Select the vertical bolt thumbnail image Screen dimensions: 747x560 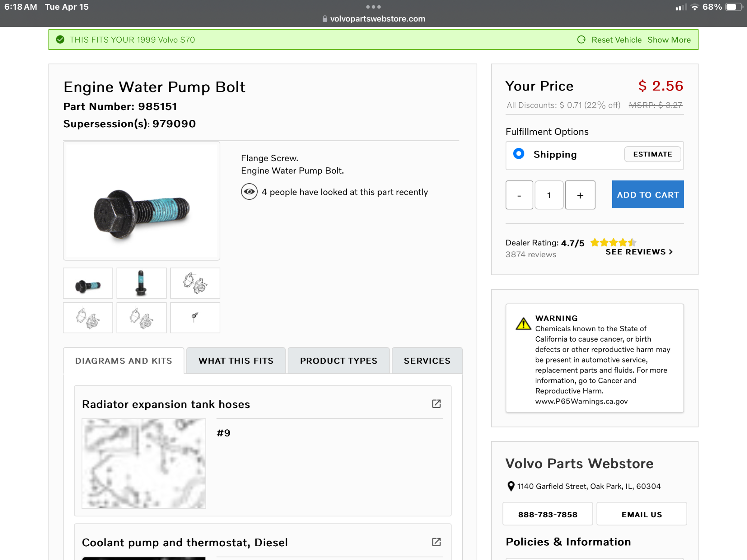coord(141,283)
